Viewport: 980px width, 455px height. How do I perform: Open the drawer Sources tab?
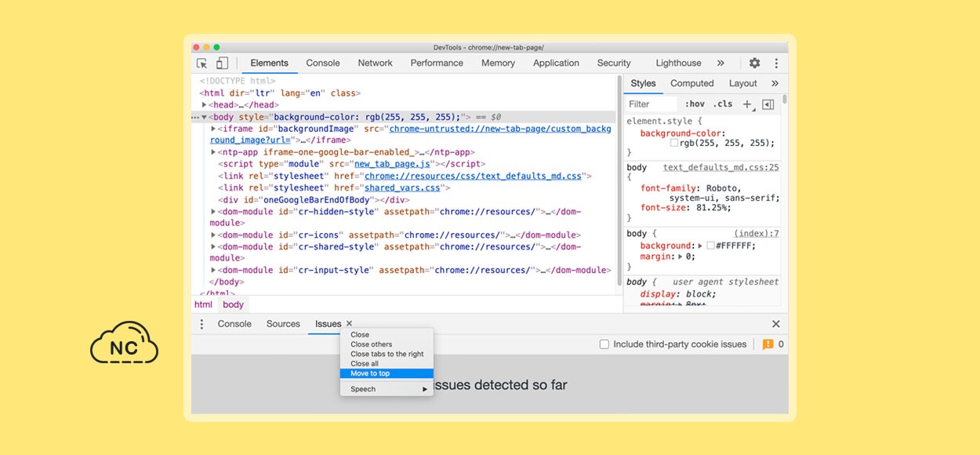[283, 324]
